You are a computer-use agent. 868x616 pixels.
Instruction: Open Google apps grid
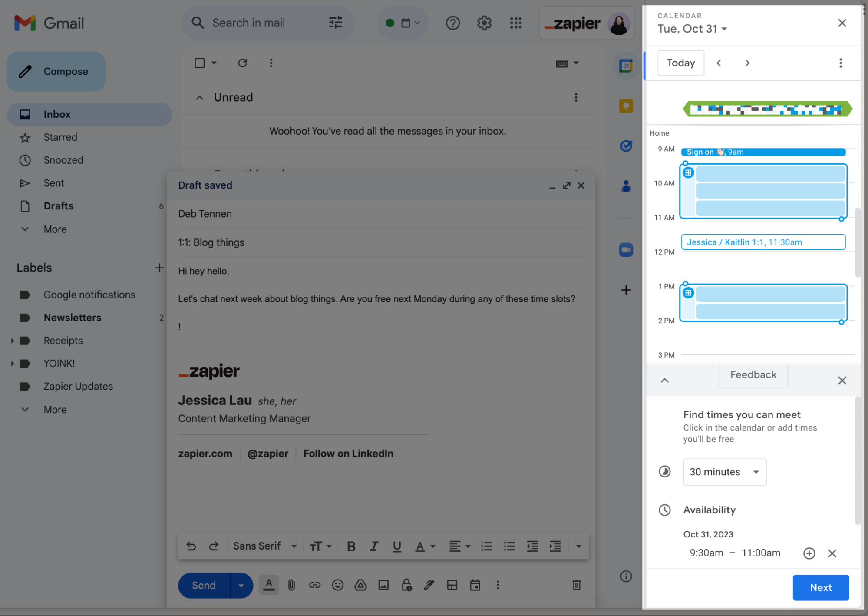[x=516, y=23]
